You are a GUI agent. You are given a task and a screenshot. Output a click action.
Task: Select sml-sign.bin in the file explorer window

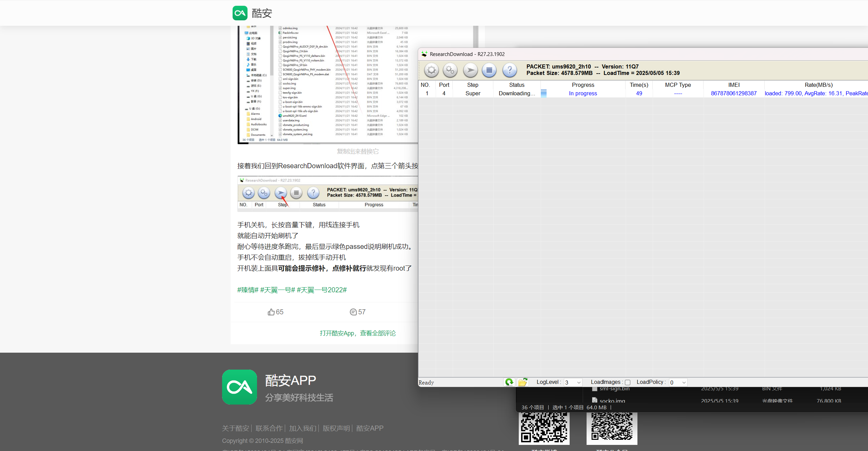[614, 389]
